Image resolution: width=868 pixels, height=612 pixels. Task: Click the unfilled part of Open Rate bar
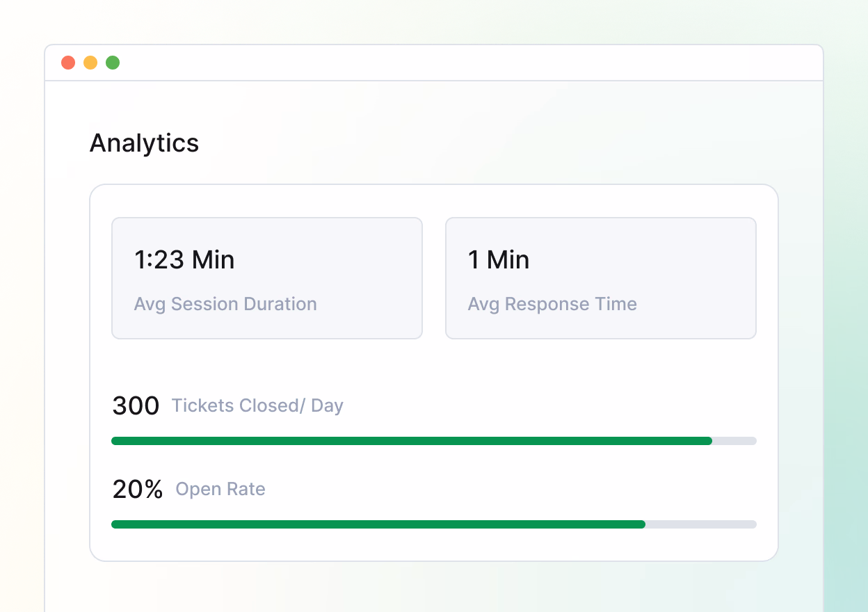click(x=701, y=524)
